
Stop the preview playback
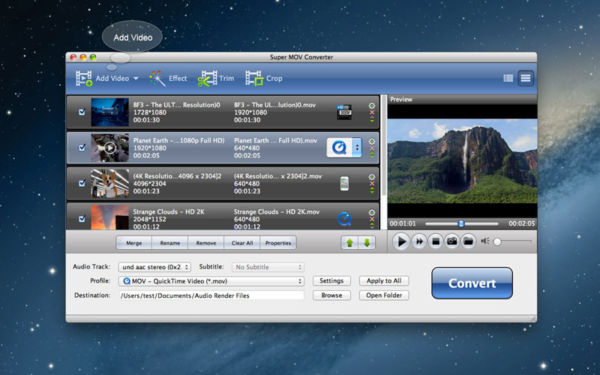(x=435, y=241)
